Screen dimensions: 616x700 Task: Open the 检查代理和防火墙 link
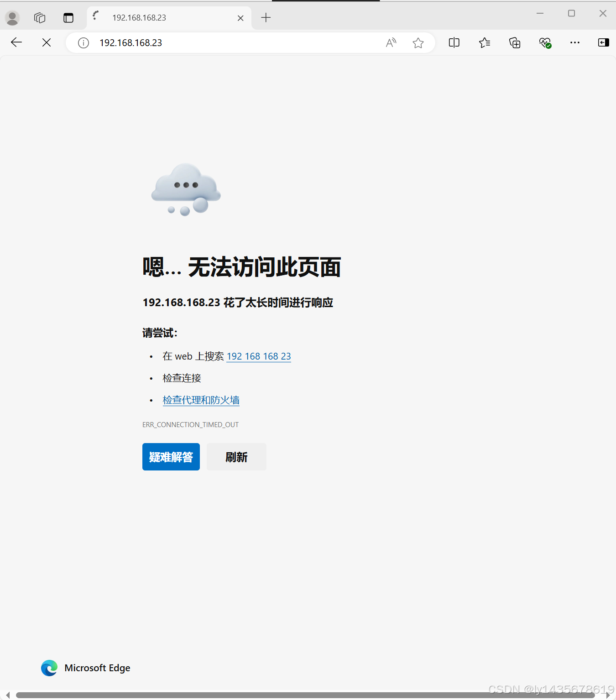point(201,400)
